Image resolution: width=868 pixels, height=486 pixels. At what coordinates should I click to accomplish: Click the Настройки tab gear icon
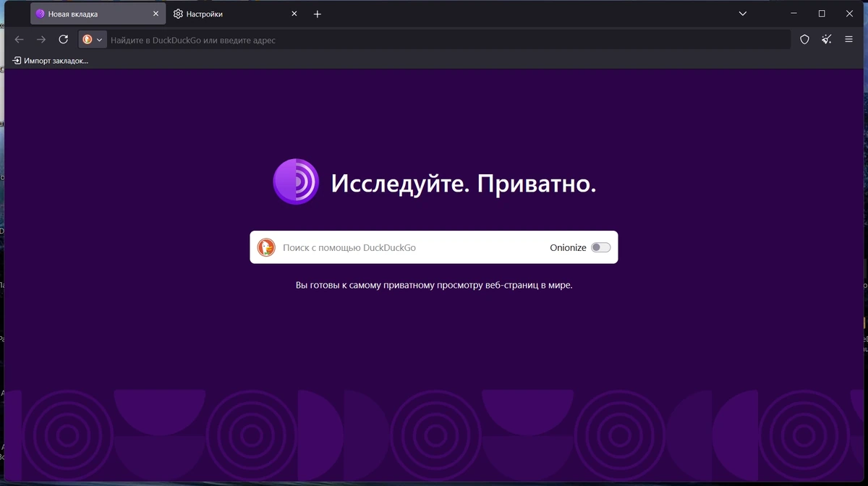point(178,14)
